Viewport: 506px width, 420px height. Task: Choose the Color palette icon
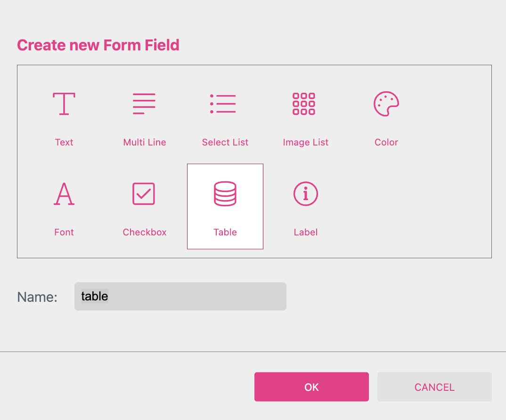tap(386, 104)
